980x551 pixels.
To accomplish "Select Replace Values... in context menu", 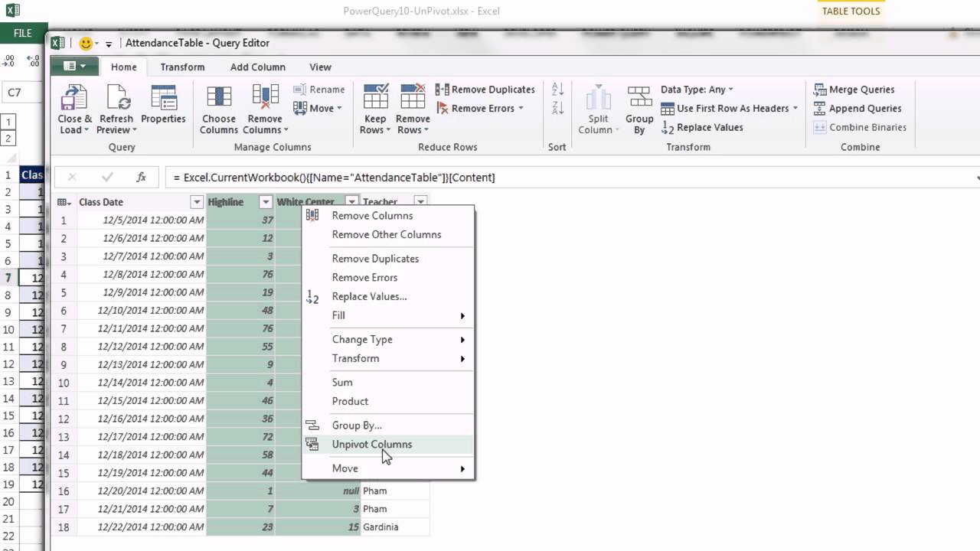I will coord(388,297).
